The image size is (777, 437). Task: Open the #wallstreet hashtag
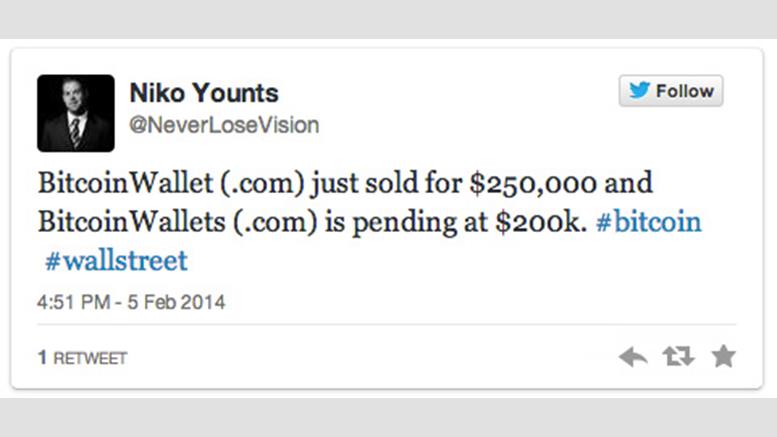pos(116,261)
